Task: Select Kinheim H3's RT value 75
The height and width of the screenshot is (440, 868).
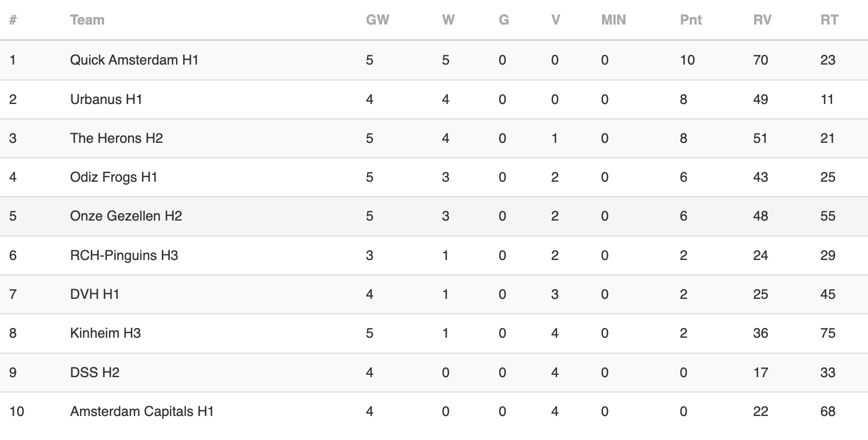Action: point(828,333)
